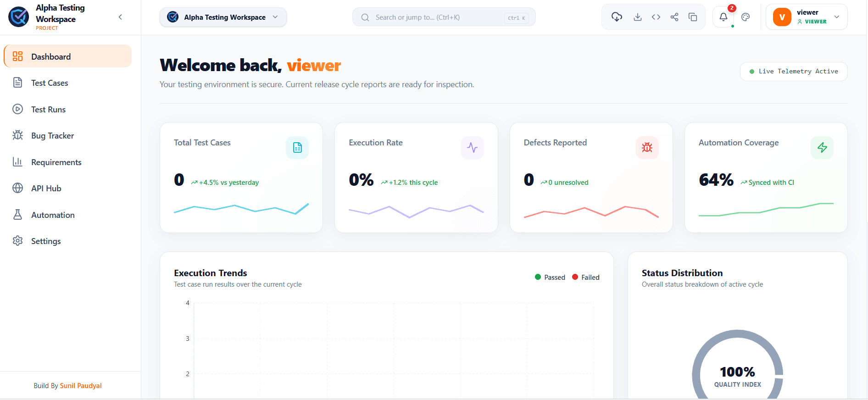
Task: Go to Dashboard in the sidebar
Action: [68, 56]
